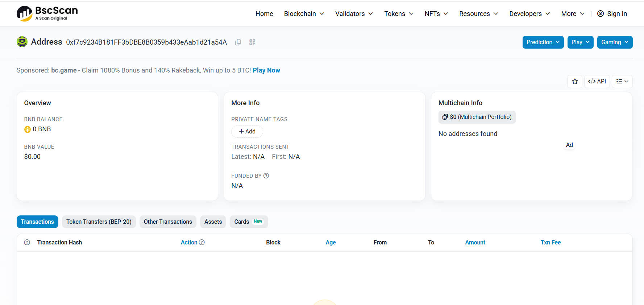
Task: Select the Assets tab
Action: point(213,222)
